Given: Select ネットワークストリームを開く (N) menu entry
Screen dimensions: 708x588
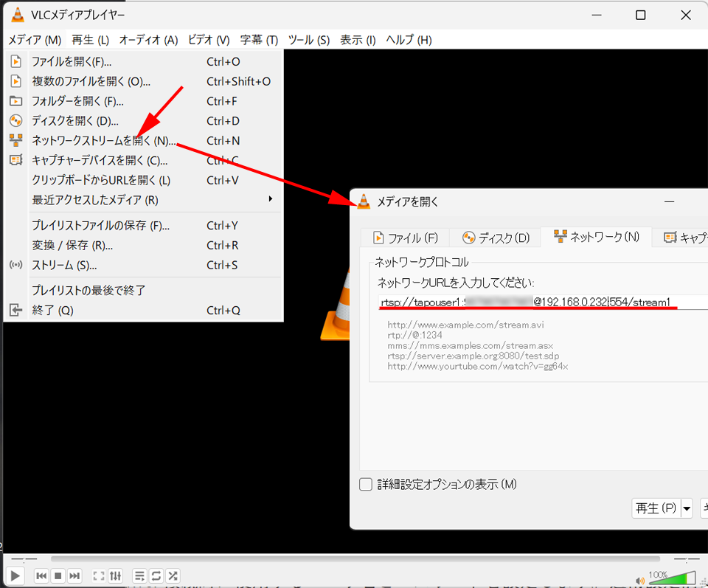Looking at the screenshot, I should click(x=103, y=141).
